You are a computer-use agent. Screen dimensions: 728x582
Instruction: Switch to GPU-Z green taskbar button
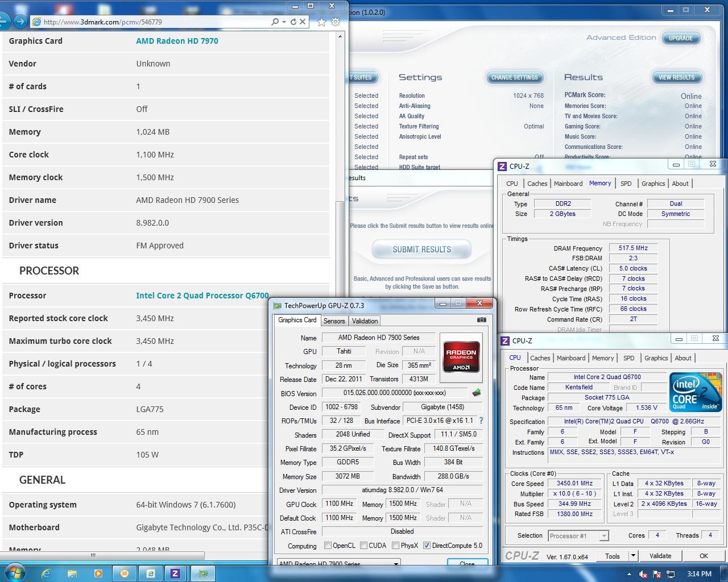202,573
